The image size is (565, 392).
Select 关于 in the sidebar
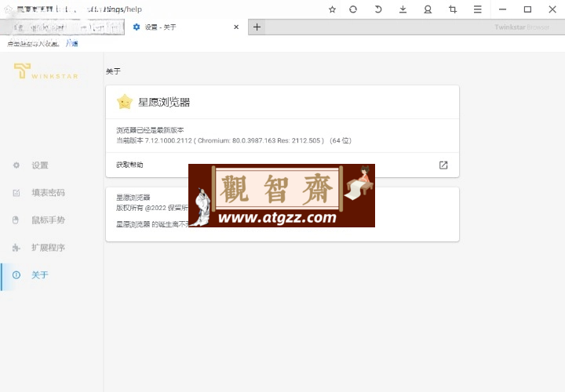pyautogui.click(x=40, y=275)
